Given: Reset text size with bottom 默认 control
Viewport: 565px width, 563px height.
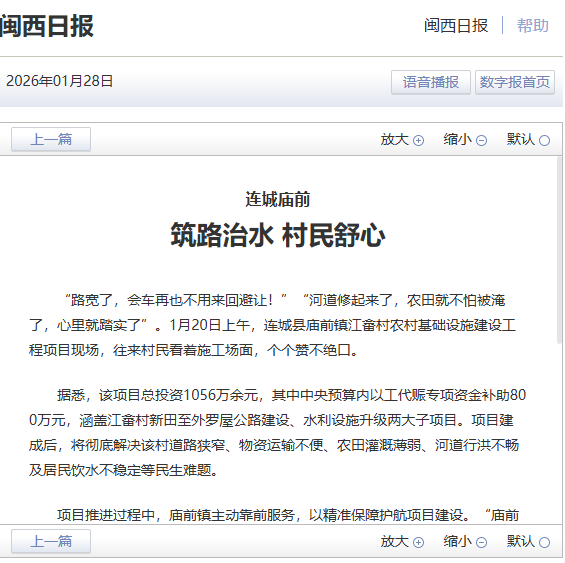Looking at the screenshot, I should pyautogui.click(x=528, y=542).
